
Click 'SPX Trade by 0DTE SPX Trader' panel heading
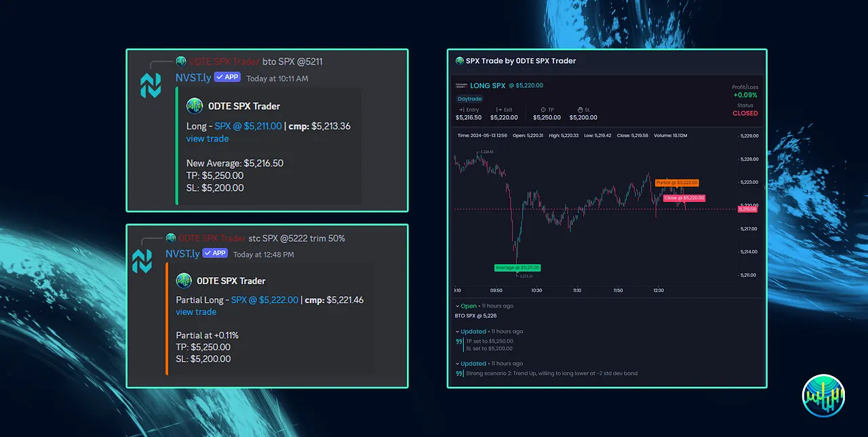click(521, 61)
